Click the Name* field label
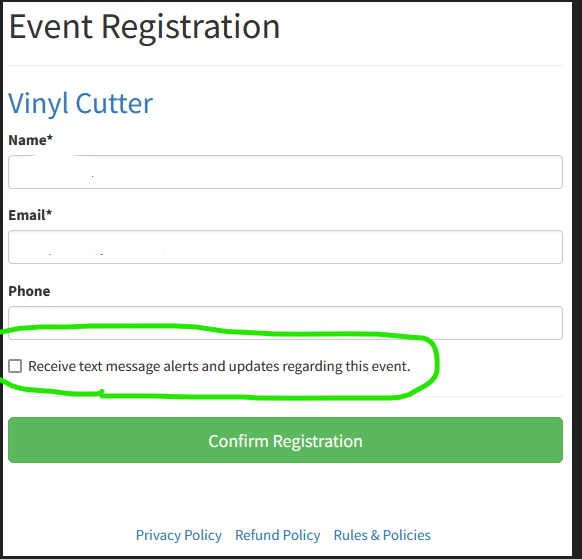 (30, 140)
